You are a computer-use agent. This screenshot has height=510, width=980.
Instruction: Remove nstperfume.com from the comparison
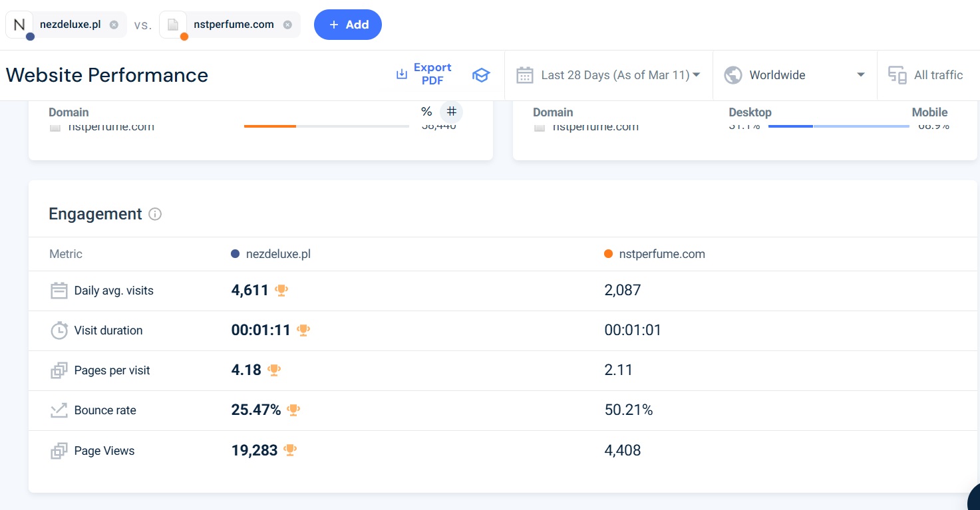287,25
